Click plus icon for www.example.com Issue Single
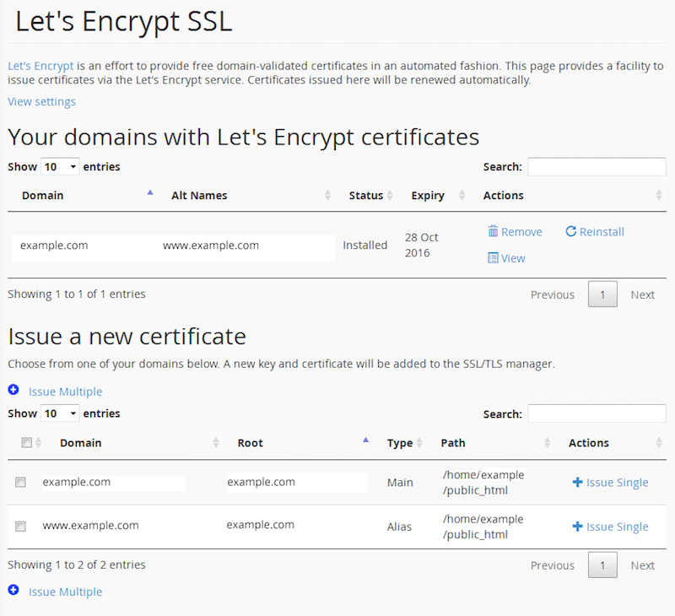Screen dimensions: 675x616 [x=578, y=527]
